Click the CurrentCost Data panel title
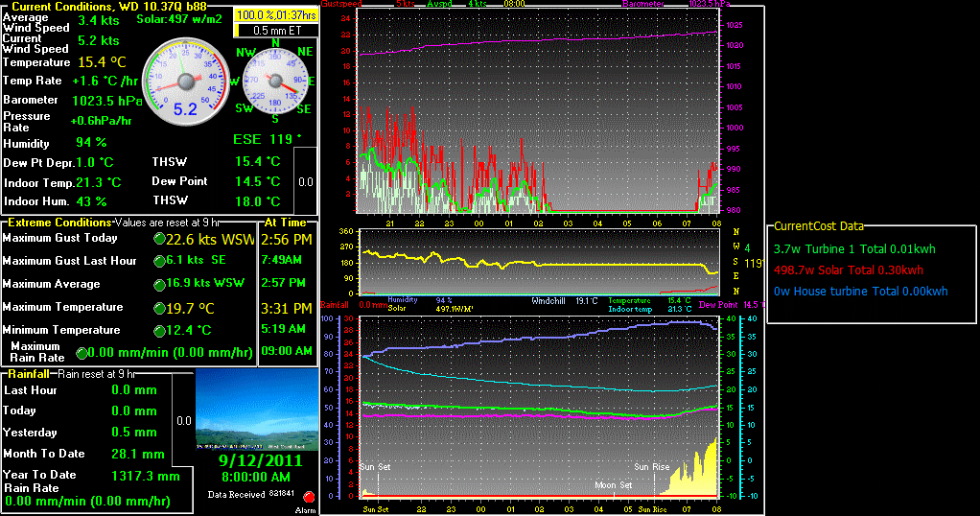Viewport: 980px width, 516px height. tap(819, 226)
